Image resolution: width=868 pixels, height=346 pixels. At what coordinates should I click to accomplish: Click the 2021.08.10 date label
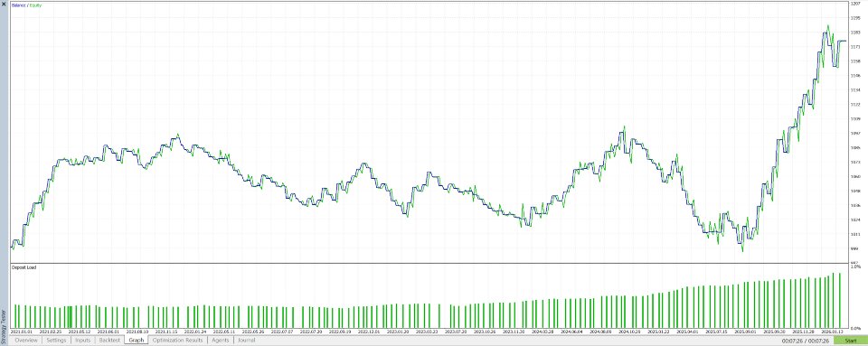[x=137, y=332]
